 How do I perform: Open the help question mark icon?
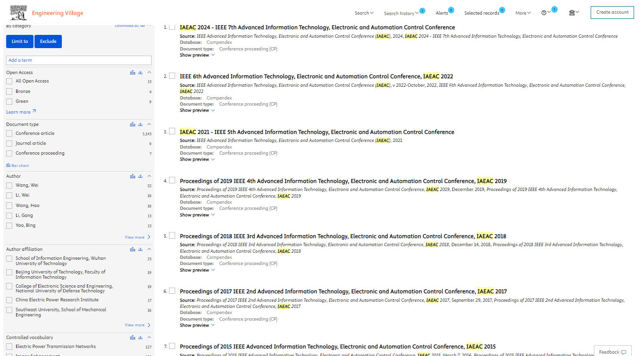pyautogui.click(x=543, y=13)
